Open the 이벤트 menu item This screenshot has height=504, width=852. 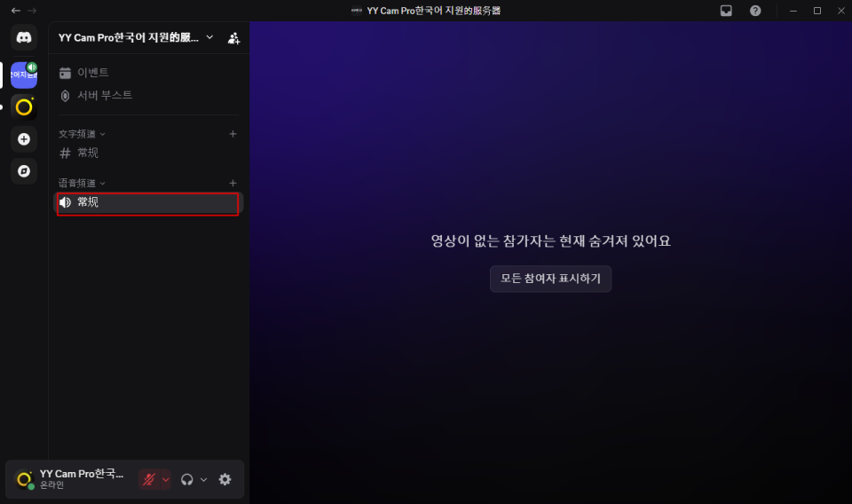tap(92, 73)
